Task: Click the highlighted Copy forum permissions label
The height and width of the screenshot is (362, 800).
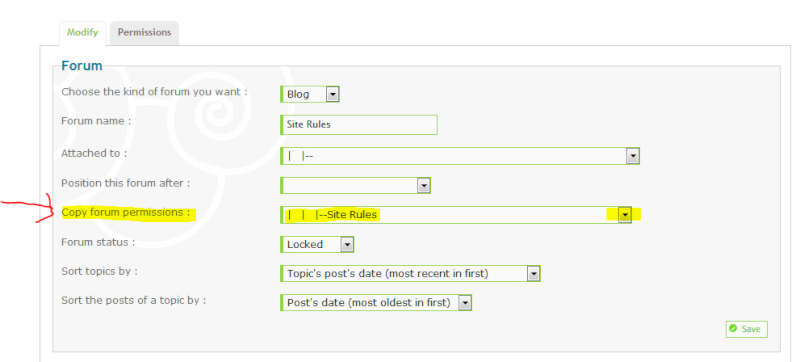Action: (126, 213)
